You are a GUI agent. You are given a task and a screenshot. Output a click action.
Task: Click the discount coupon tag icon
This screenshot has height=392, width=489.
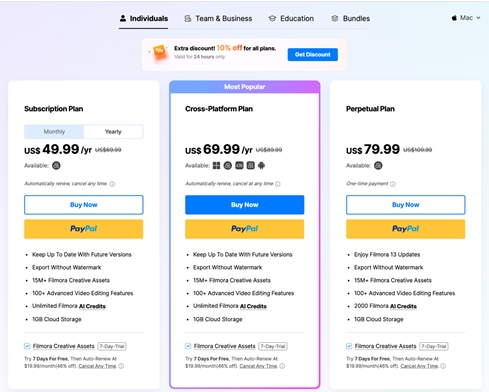click(160, 53)
